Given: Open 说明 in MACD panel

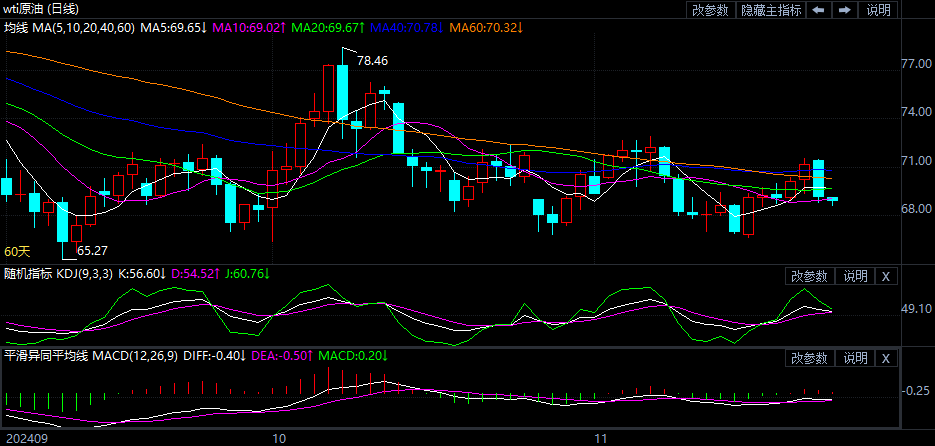Looking at the screenshot, I should tap(854, 358).
